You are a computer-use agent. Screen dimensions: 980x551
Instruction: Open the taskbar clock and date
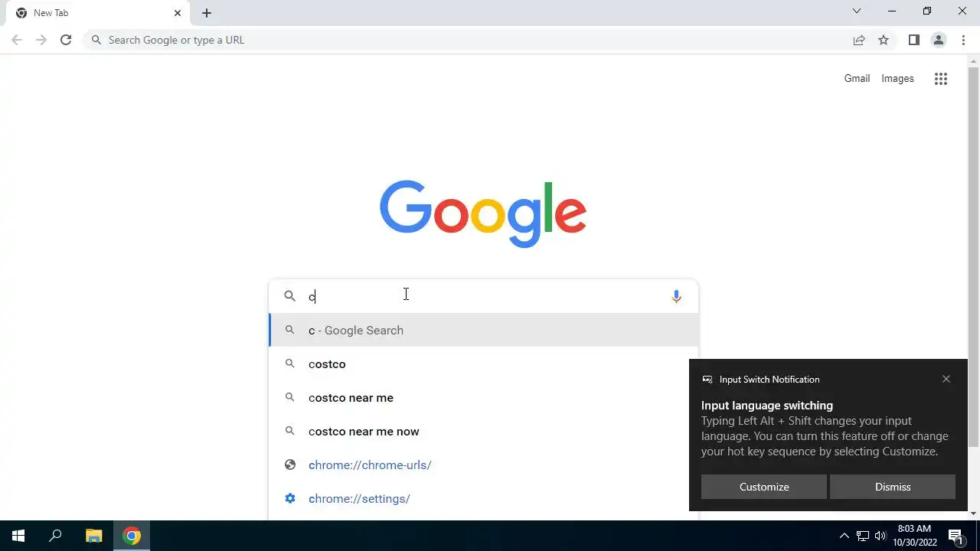click(914, 536)
